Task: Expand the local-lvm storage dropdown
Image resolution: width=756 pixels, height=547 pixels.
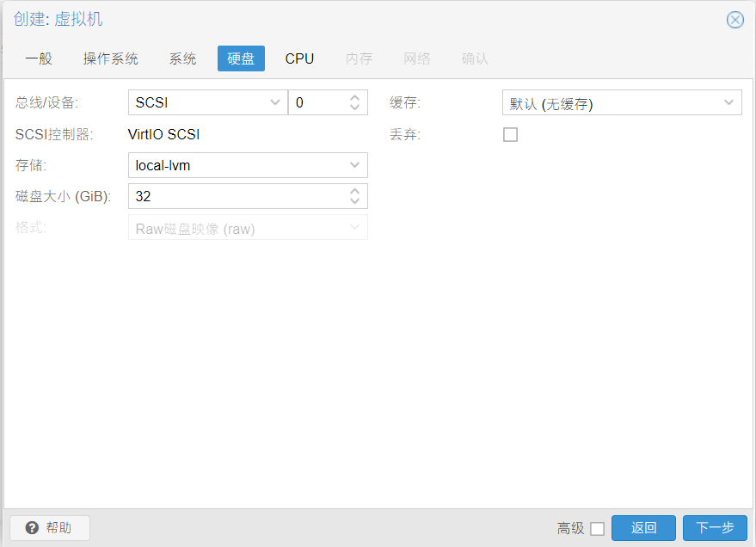Action: tap(354, 165)
